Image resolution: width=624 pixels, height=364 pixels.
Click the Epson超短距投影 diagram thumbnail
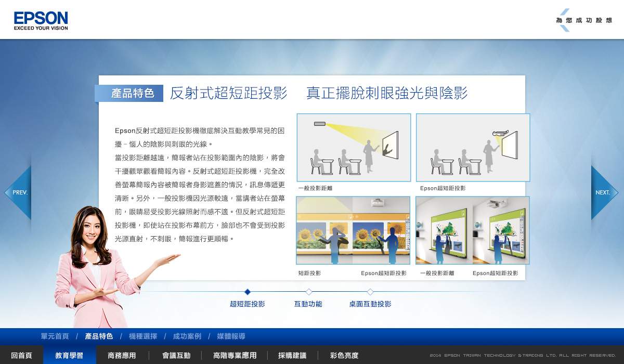point(473,148)
